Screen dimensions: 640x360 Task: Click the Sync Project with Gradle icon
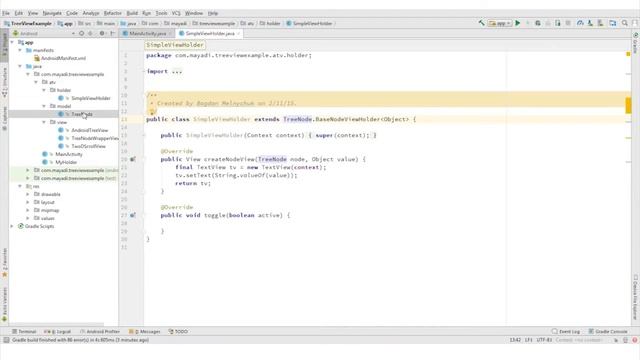click(x=580, y=23)
